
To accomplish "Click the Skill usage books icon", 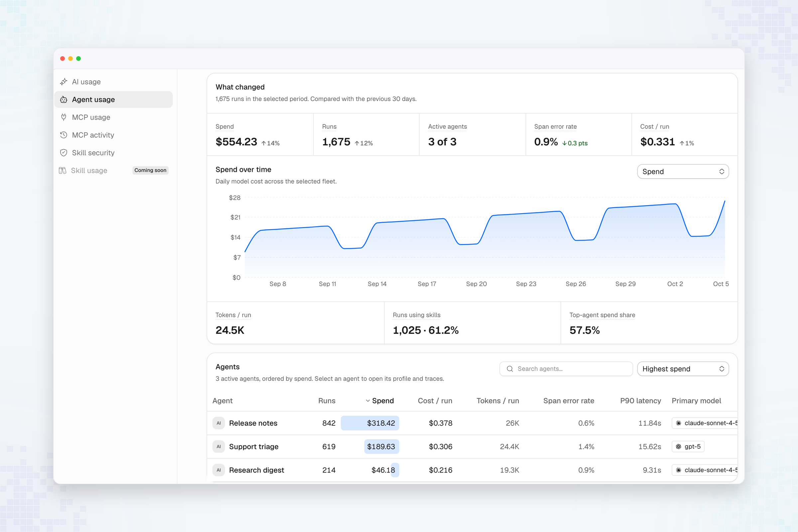I will [63, 170].
